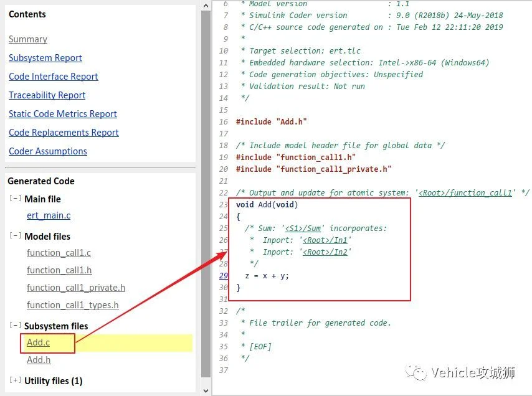Open the Code Interface Report
This screenshot has width=532, height=396.
coord(54,77)
